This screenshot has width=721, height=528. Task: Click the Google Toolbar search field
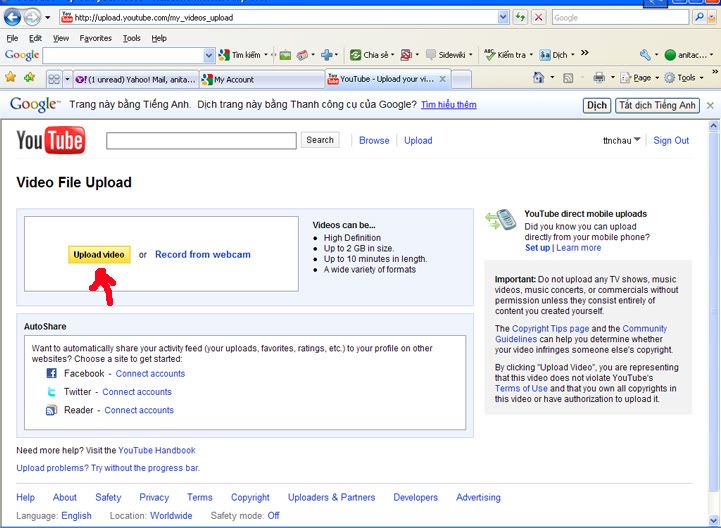pos(123,56)
